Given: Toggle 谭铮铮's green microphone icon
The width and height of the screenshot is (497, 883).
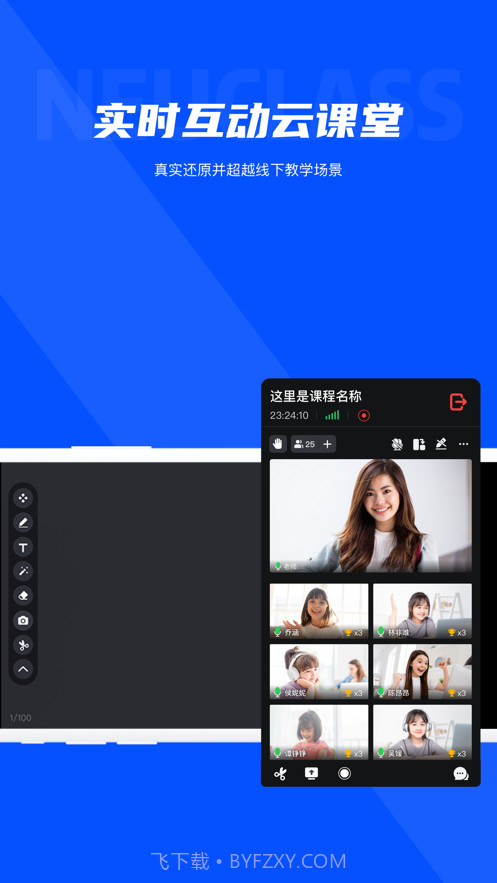Looking at the screenshot, I should [277, 753].
